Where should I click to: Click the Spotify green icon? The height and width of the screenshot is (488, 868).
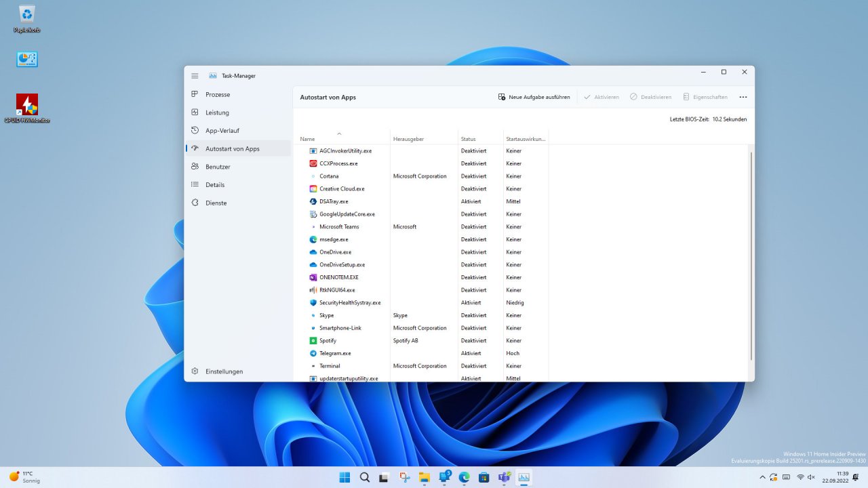313,340
